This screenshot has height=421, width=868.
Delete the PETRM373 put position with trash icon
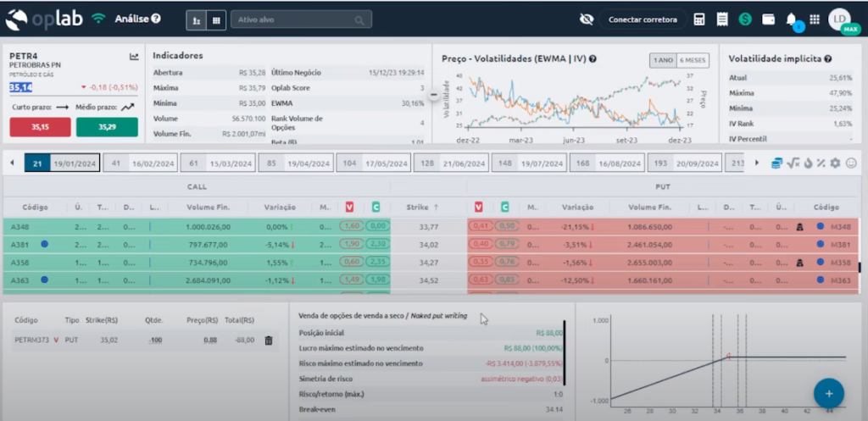coord(269,341)
